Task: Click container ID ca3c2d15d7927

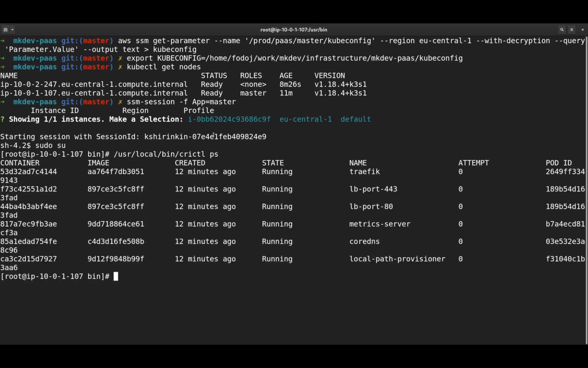Action: [28, 259]
